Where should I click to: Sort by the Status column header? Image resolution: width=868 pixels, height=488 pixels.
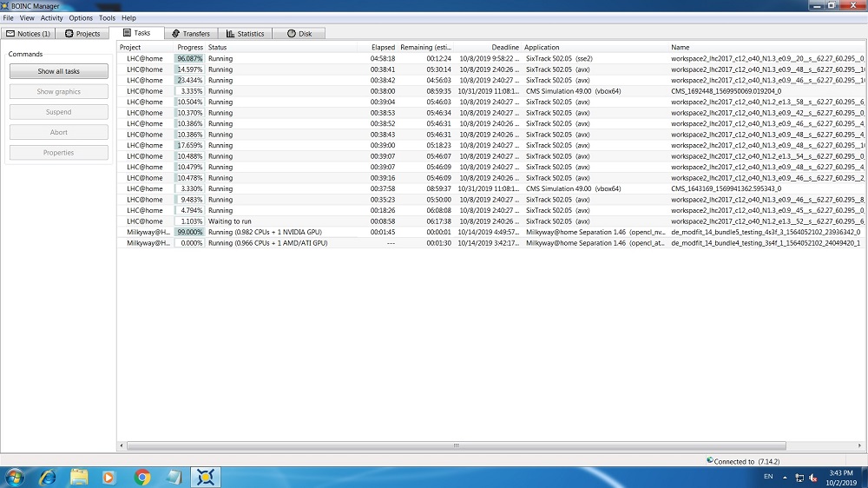pyautogui.click(x=281, y=48)
